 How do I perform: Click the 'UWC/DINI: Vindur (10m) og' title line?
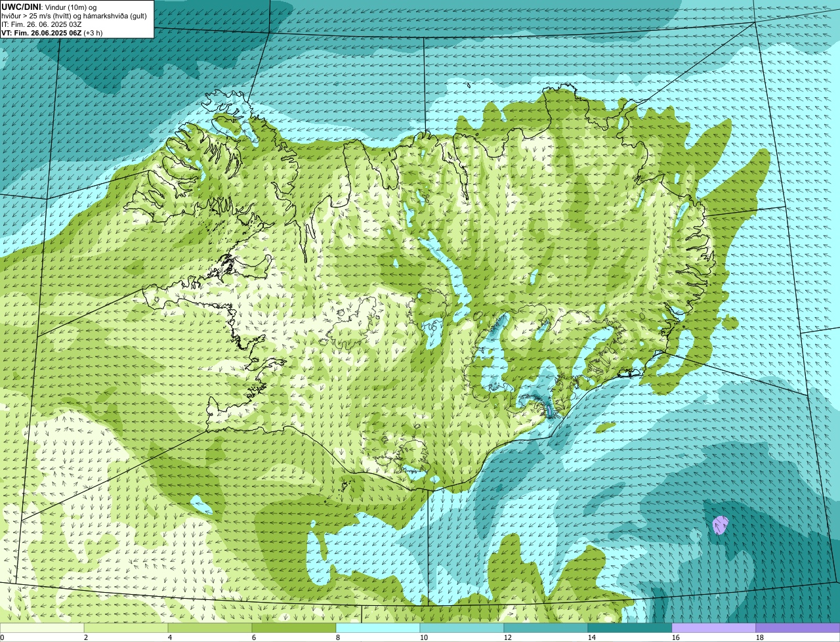click(x=49, y=7)
